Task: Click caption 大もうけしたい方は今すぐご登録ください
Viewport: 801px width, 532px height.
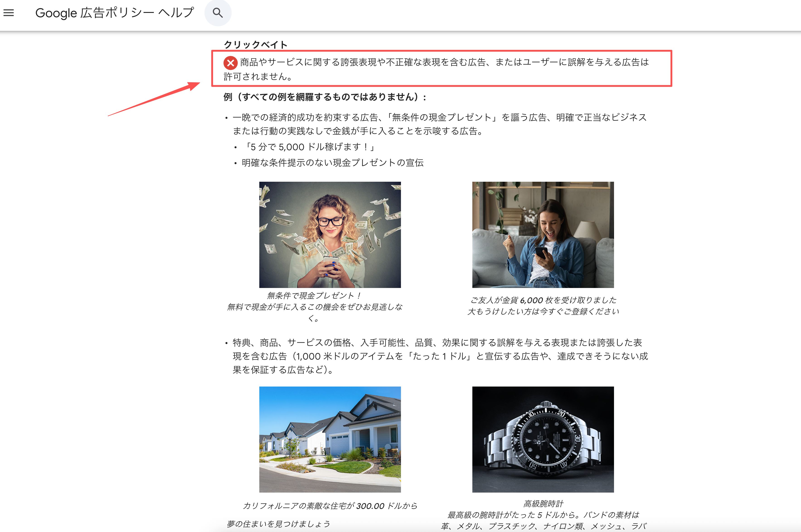Action: click(x=543, y=312)
